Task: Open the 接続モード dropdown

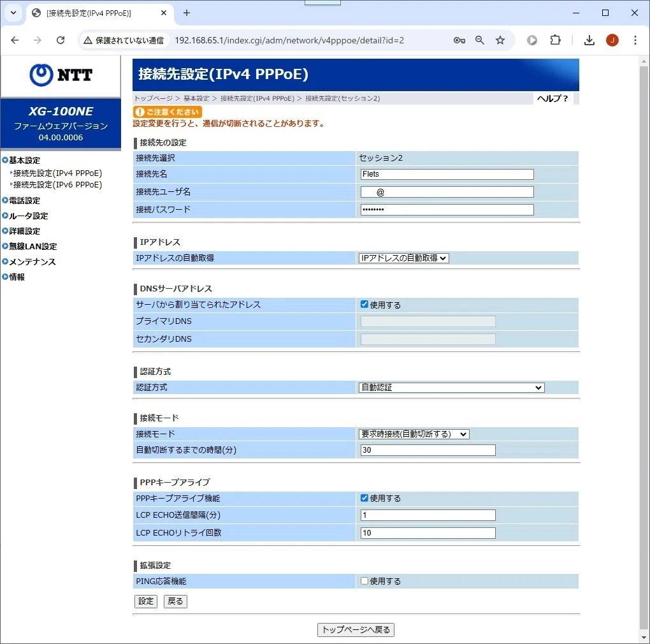Action: 414,434
